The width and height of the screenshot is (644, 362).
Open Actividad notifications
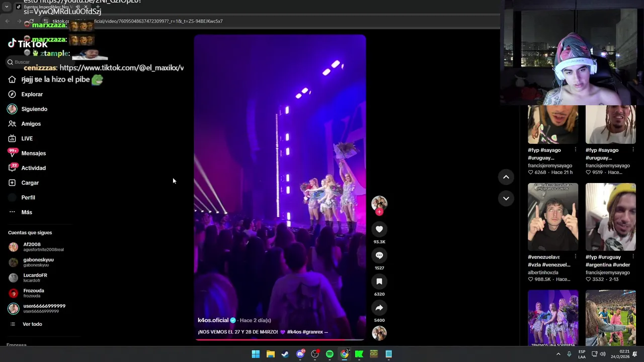(27, 168)
